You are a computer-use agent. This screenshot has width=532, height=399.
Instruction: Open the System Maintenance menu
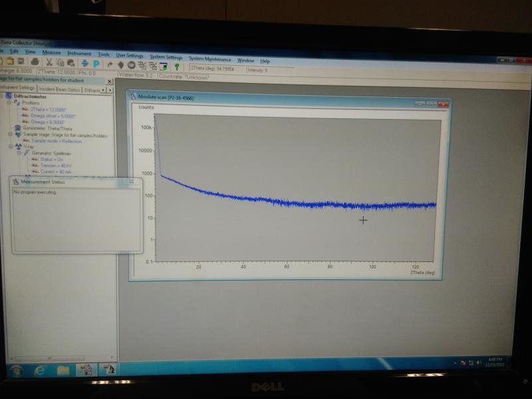point(209,60)
